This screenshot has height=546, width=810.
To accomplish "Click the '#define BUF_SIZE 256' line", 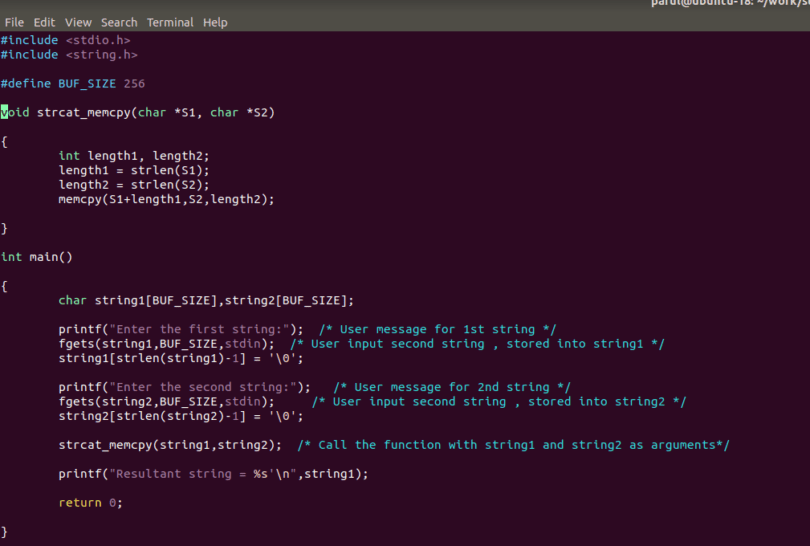I will (73, 83).
